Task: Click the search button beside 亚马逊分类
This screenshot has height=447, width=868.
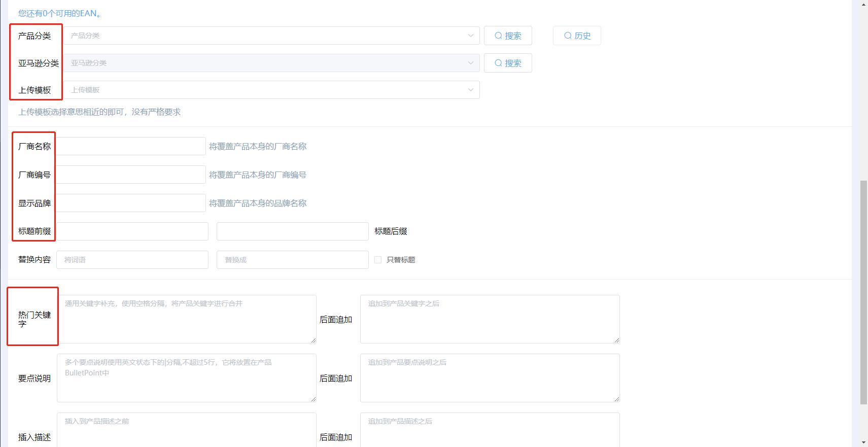Action: (507, 63)
